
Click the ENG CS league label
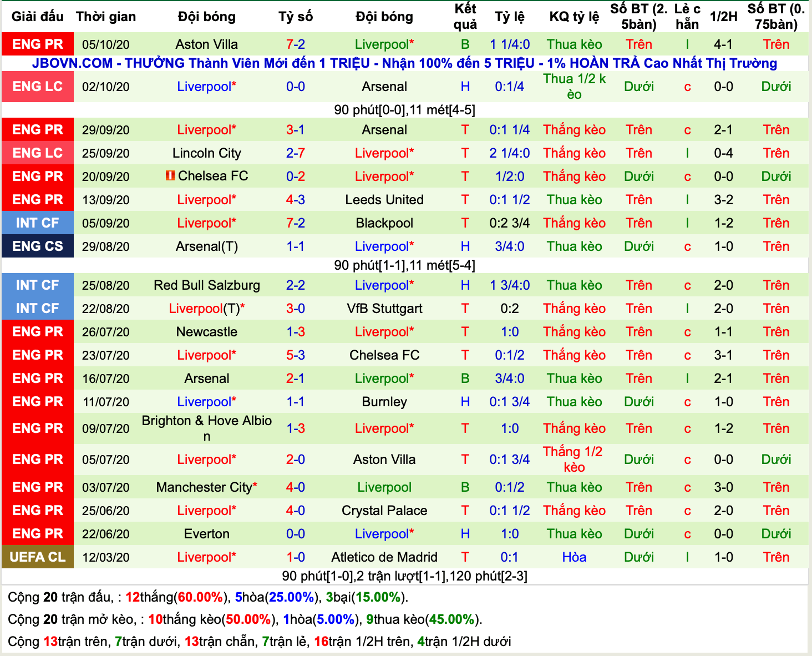coord(38,246)
